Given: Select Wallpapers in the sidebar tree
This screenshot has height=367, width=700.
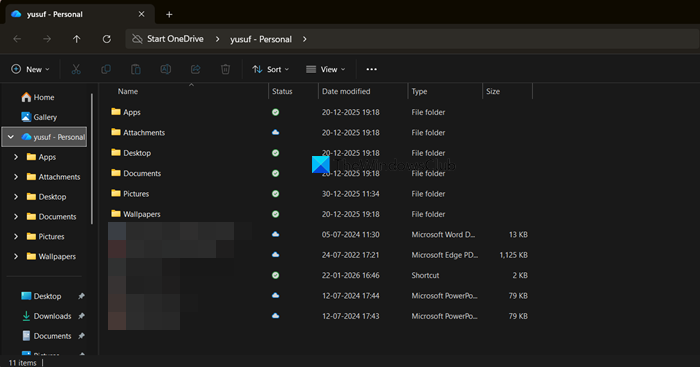Looking at the screenshot, I should 51,256.
